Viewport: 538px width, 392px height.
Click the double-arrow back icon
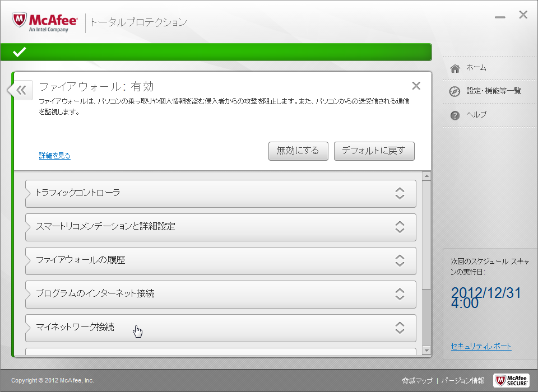(x=21, y=90)
